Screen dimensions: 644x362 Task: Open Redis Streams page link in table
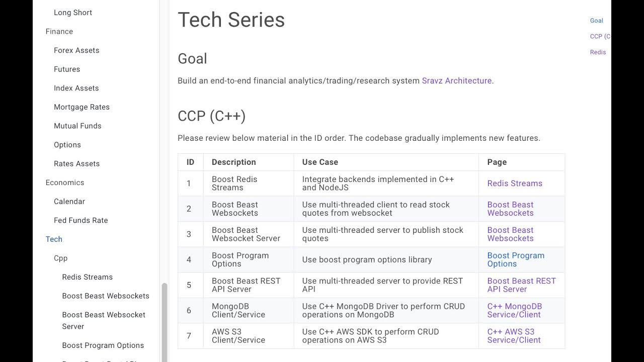pyautogui.click(x=514, y=184)
